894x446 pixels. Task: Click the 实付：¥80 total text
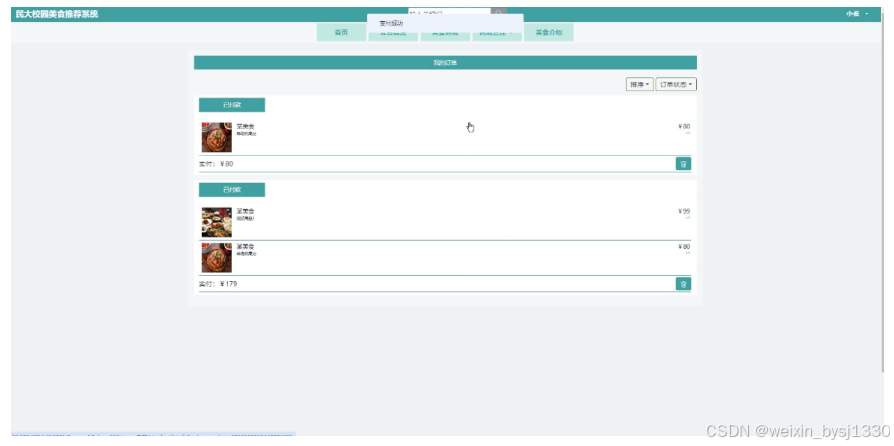216,164
